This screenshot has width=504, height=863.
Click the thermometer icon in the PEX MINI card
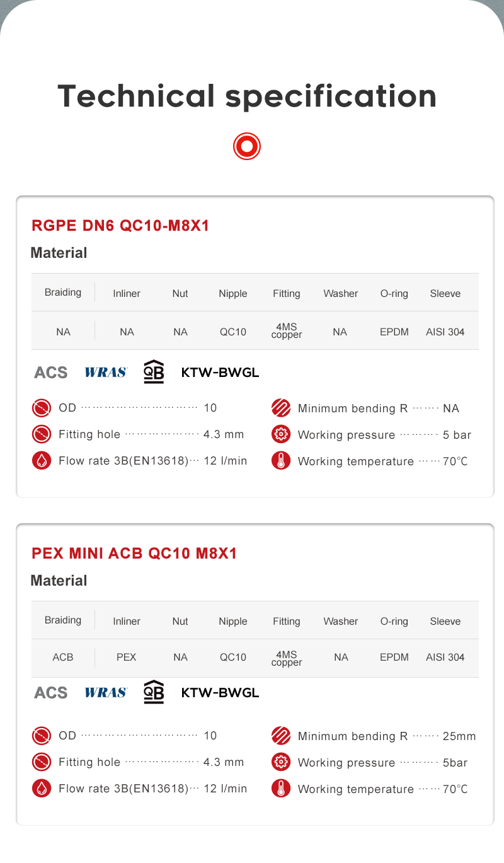click(281, 789)
